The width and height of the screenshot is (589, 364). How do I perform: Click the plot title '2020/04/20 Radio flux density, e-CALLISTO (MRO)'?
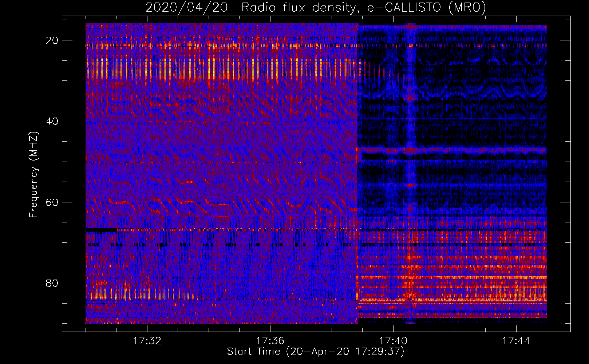click(x=316, y=8)
